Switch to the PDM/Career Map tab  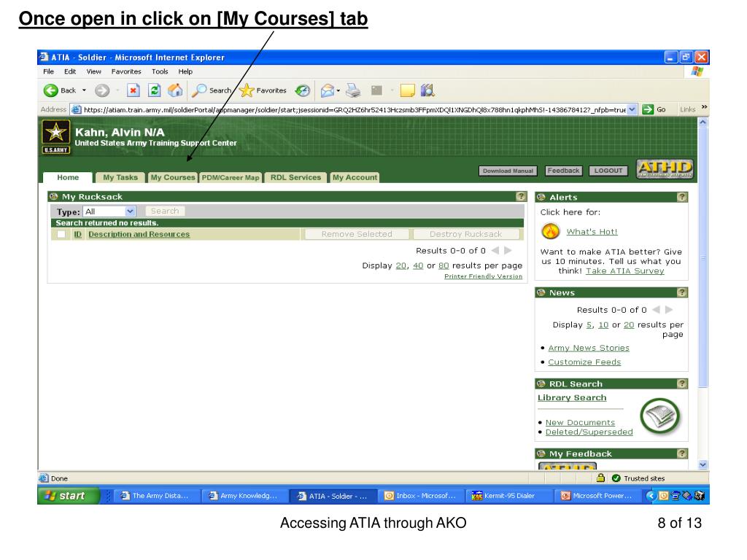point(231,177)
